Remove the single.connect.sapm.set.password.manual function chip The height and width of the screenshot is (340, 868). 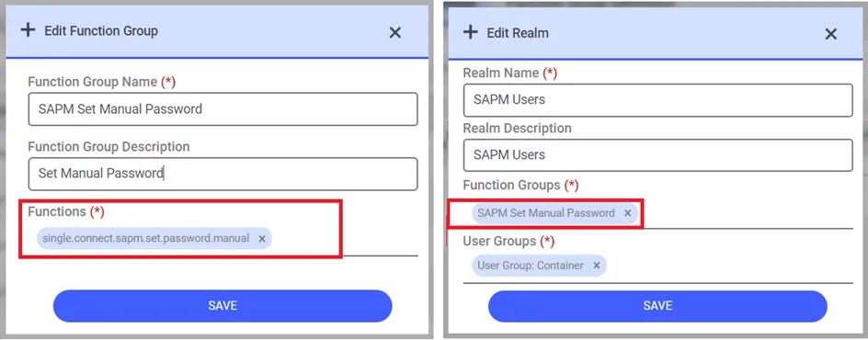pyautogui.click(x=262, y=239)
